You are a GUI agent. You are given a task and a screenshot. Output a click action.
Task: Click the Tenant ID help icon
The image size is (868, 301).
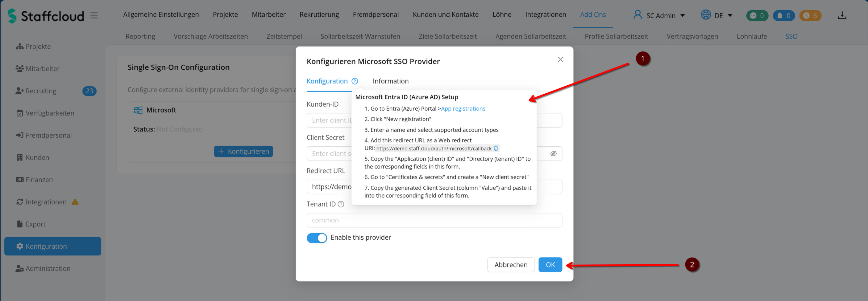[341, 204]
